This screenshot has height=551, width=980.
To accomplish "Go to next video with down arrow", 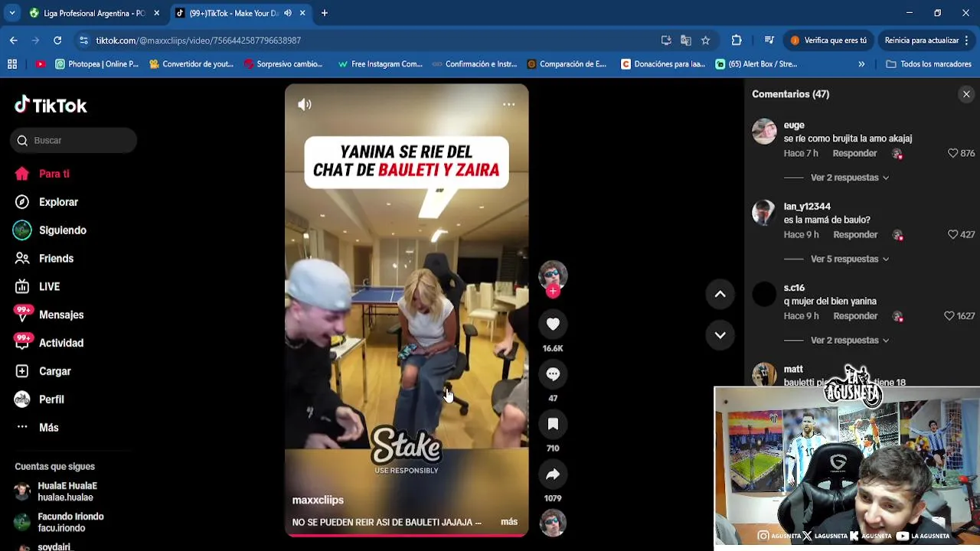I will pyautogui.click(x=720, y=334).
